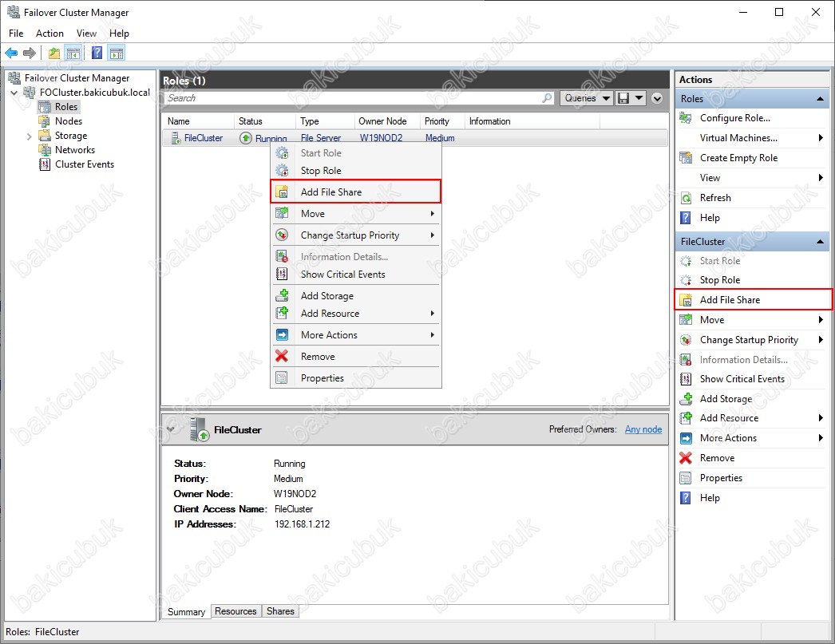The image size is (835, 644).
Task: Choose Add File Share from context menu
Action: (x=356, y=192)
